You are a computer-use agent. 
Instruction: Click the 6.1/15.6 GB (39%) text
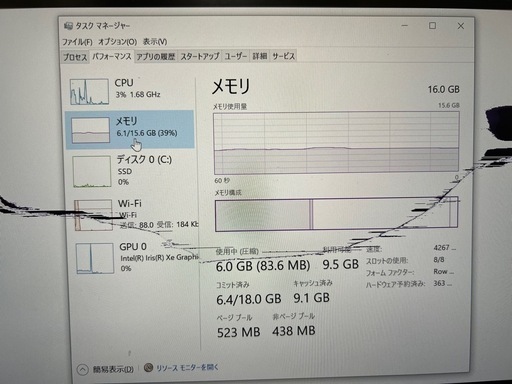[x=147, y=133]
